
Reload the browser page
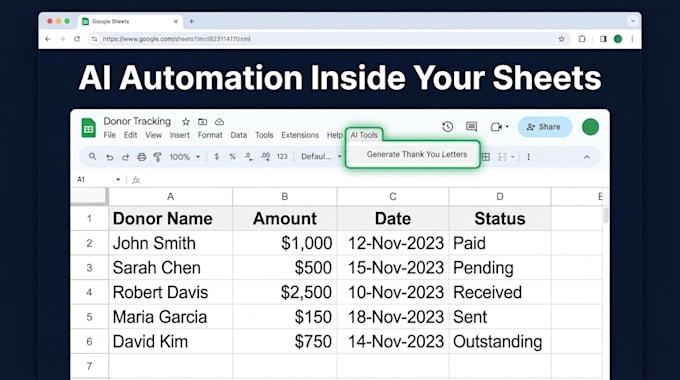[x=77, y=39]
